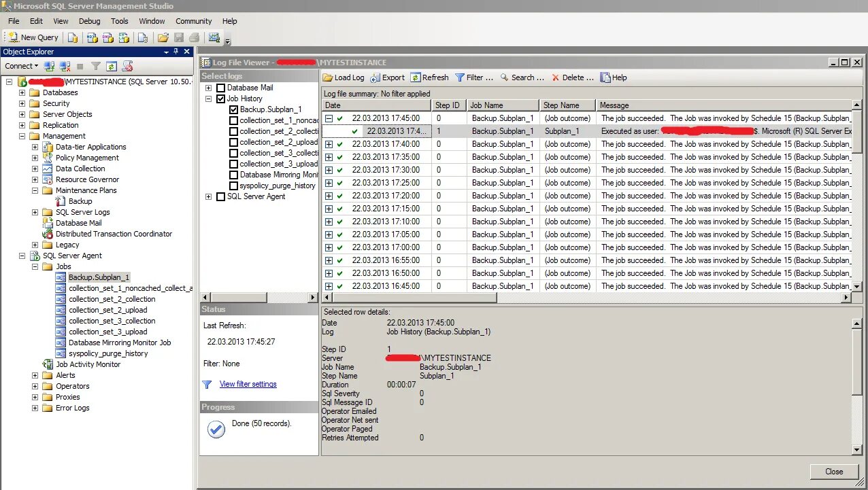Expand the Security node in Object Explorer
Image resolution: width=868 pixels, height=490 pixels.
22,103
